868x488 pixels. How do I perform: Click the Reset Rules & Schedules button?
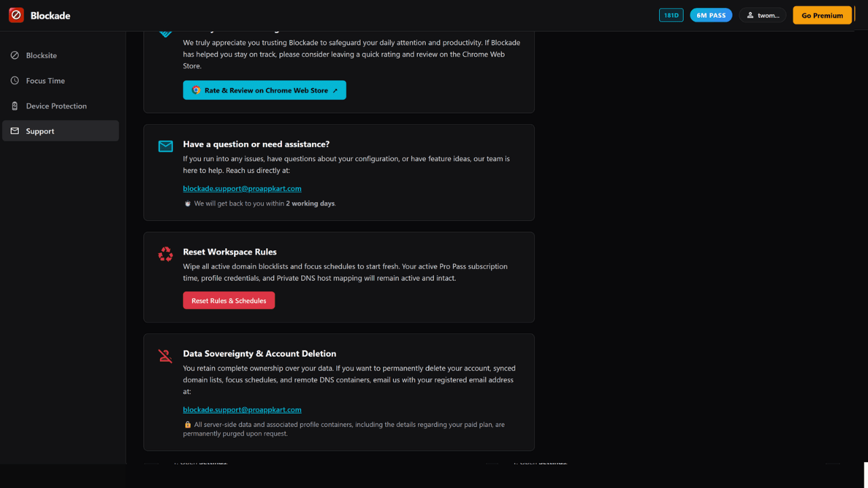[229, 300]
